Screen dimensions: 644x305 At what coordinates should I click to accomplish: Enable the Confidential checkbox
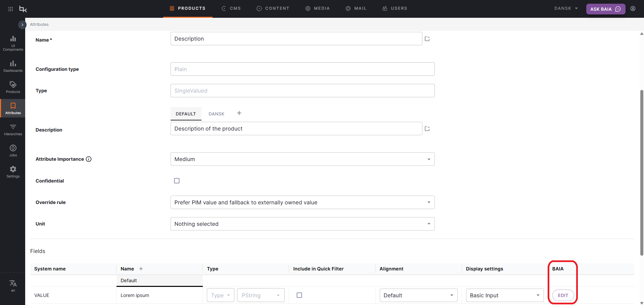(177, 181)
